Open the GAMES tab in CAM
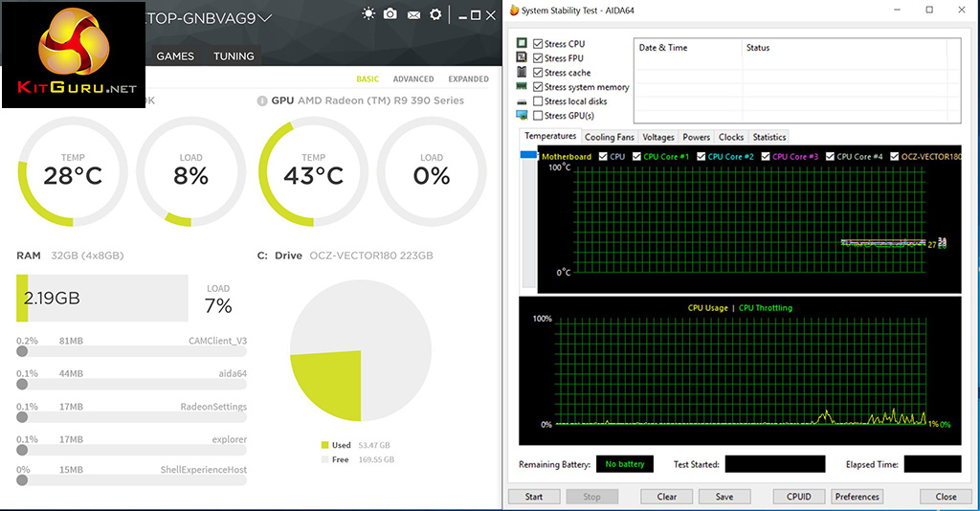This screenshot has width=980, height=511. 175,56
